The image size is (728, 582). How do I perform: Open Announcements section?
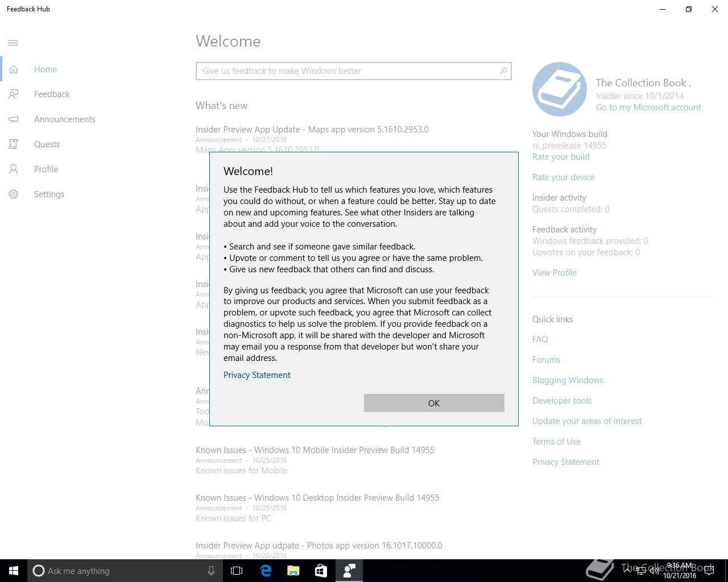click(65, 119)
